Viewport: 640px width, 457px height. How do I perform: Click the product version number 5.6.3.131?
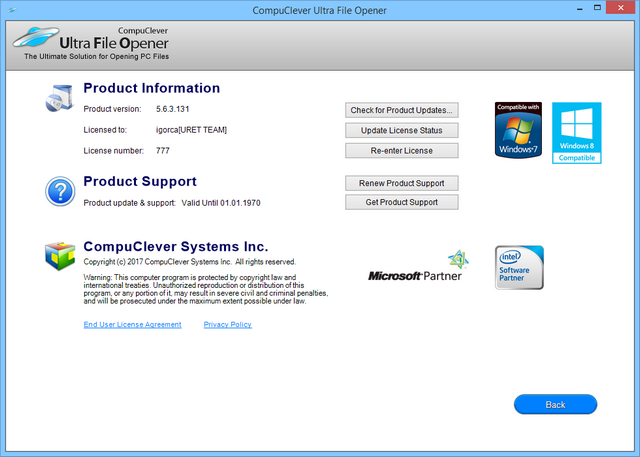pos(175,108)
